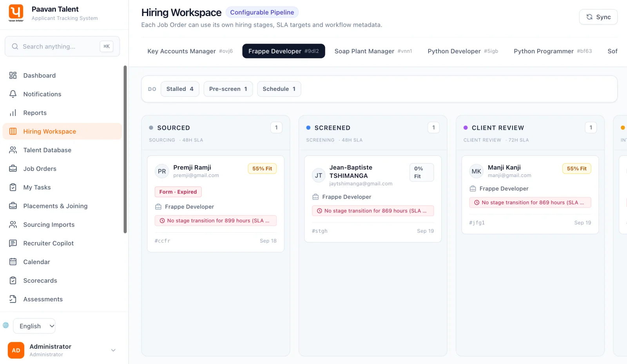Click the MK avatar on Manji Kanji card
Viewport: 627px width, 364px height.
[477, 171]
